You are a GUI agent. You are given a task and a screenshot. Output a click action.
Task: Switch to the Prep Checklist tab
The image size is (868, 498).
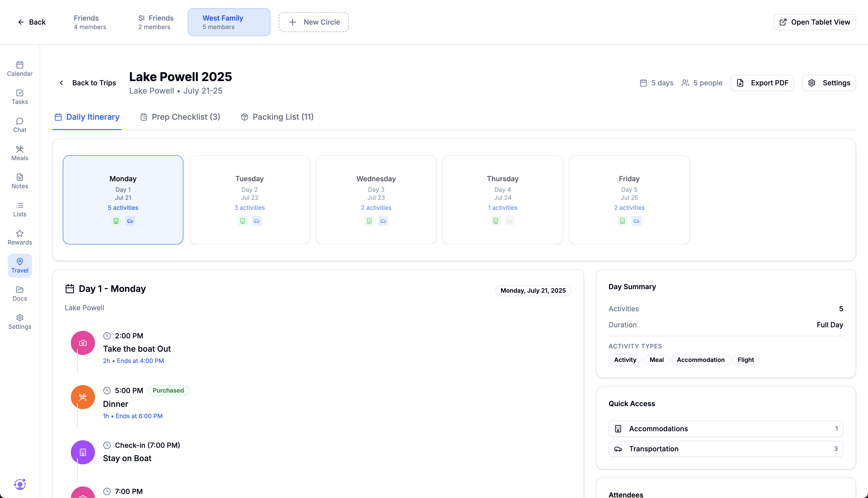[180, 117]
